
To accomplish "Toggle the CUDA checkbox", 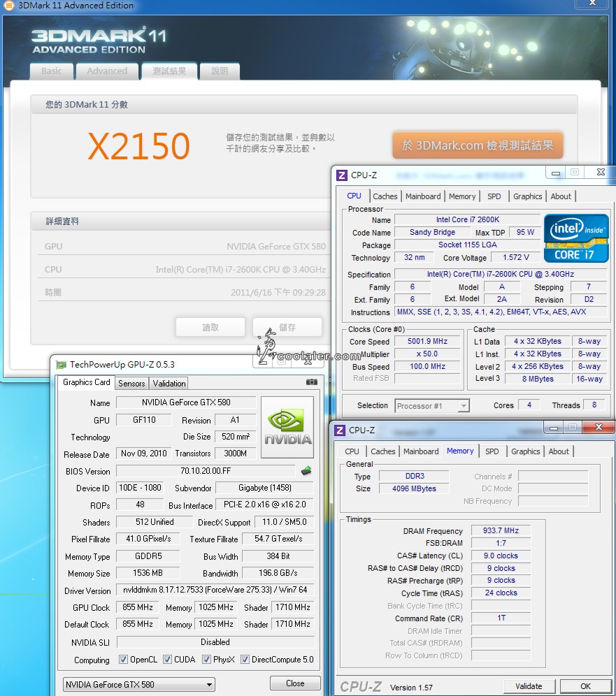I will (x=167, y=660).
